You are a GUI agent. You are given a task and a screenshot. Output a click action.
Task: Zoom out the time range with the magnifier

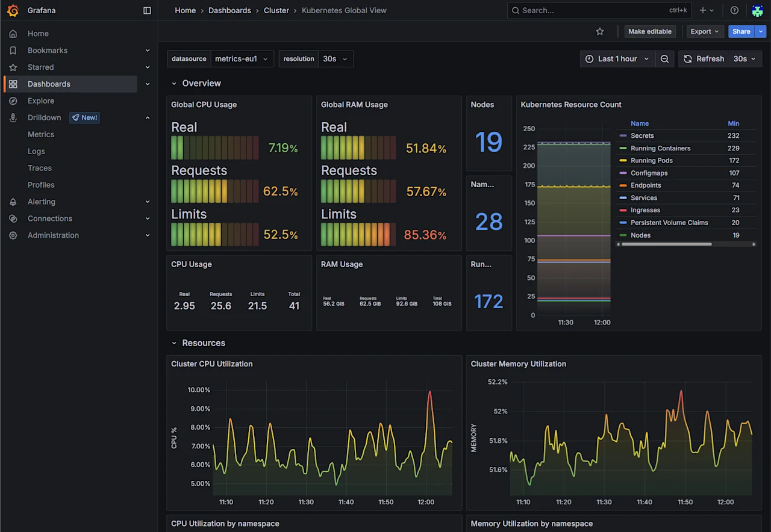(665, 58)
